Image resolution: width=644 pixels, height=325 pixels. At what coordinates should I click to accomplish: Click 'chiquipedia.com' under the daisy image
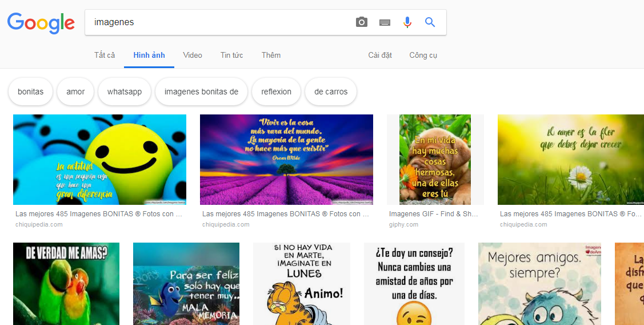(x=523, y=225)
